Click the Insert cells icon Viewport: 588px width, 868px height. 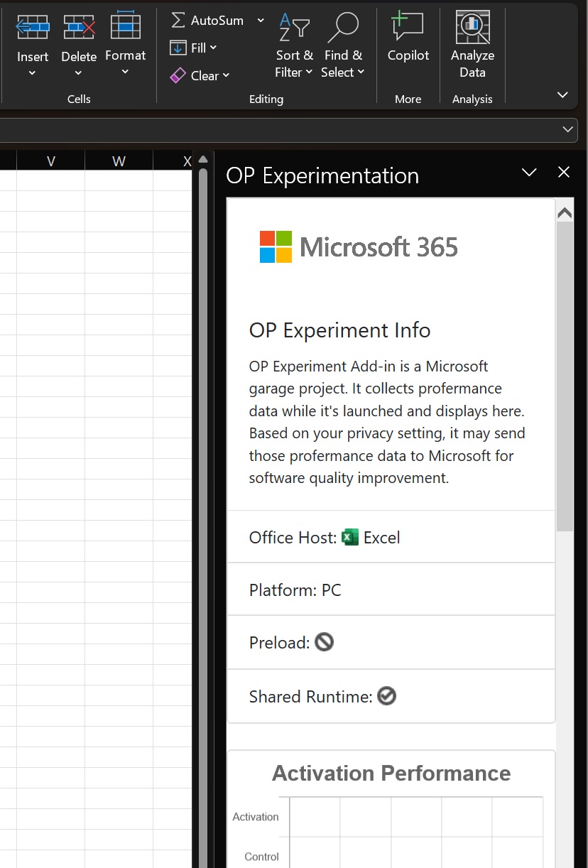(33, 28)
